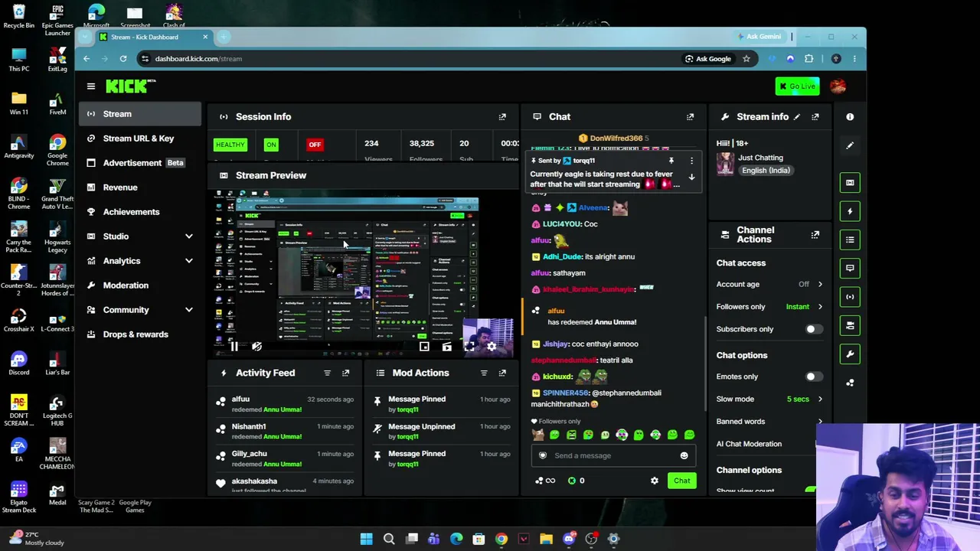This screenshot has width=980, height=551.
Task: Mute the stream preview audio
Action: [256, 347]
